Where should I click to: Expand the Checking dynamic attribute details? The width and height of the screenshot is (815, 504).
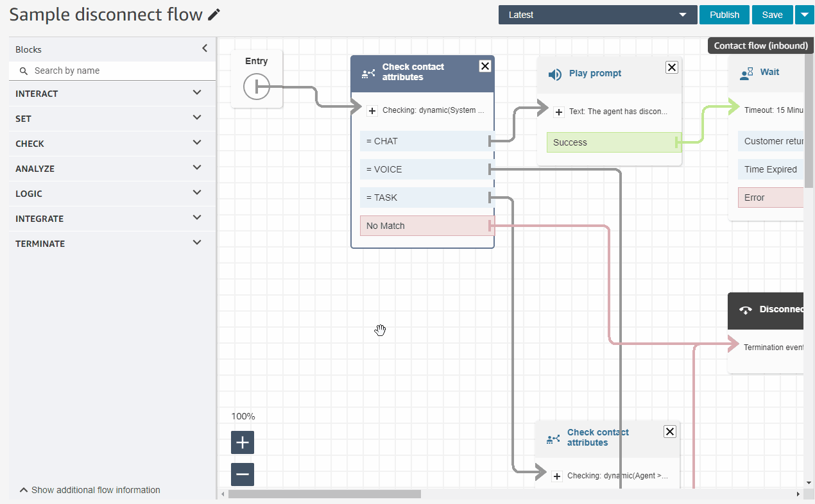pos(372,110)
